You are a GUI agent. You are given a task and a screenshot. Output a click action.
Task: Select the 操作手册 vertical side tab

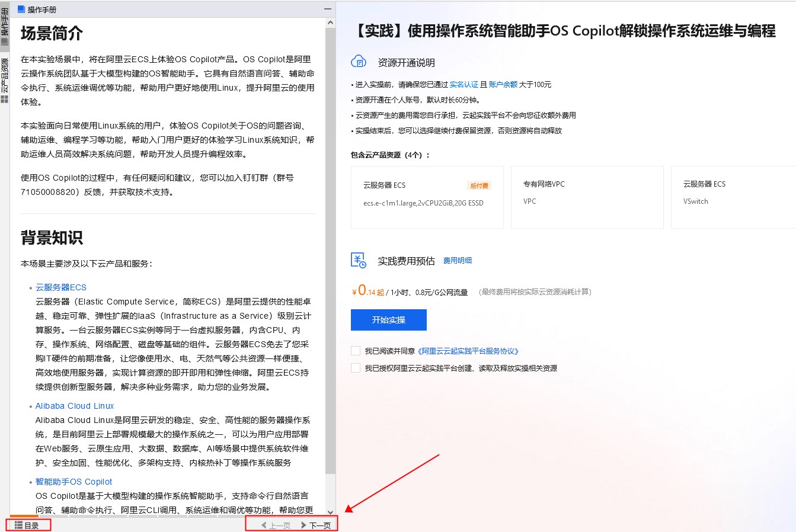tap(5, 26)
